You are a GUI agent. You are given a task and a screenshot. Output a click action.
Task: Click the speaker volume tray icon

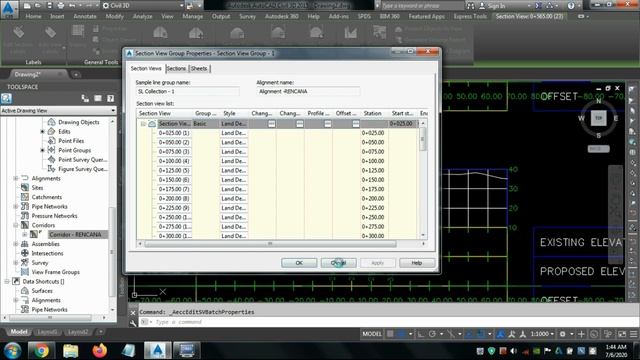[513, 351]
